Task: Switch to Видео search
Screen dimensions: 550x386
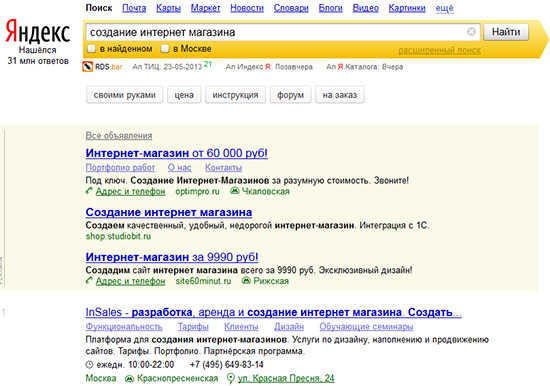Action: [365, 8]
